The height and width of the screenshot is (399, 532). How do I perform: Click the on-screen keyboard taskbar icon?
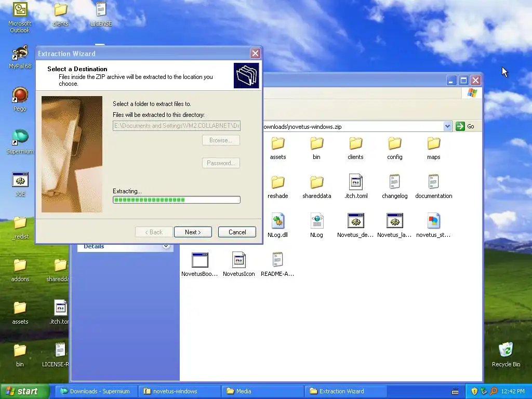pos(455,392)
